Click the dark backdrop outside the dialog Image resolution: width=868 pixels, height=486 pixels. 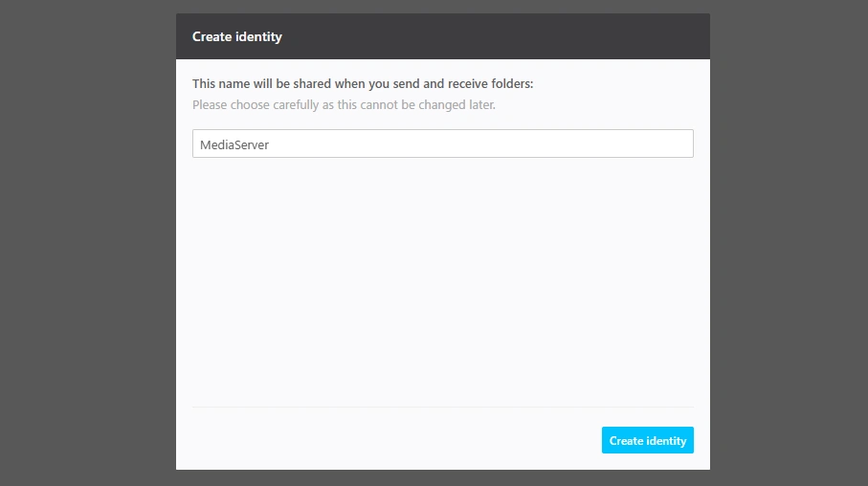click(87, 244)
